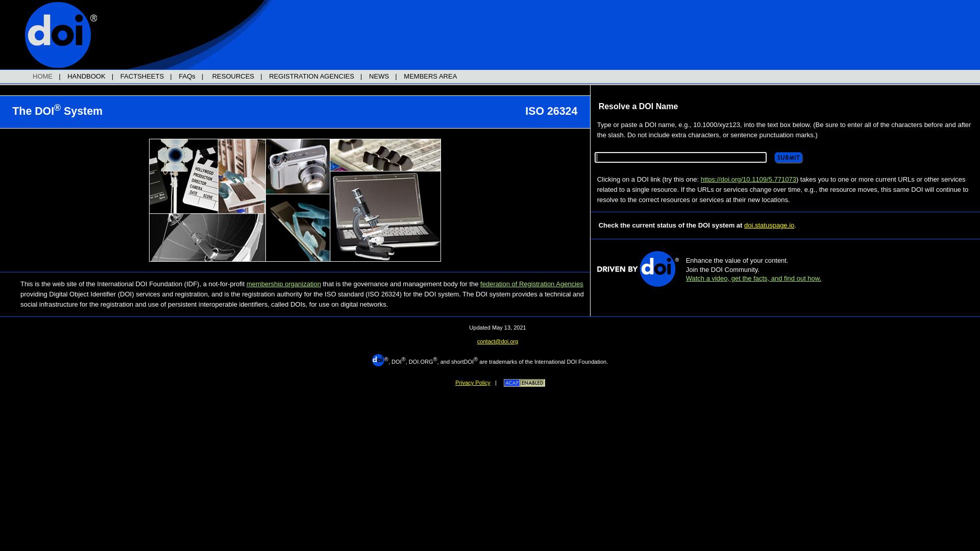Open the Privacy Policy link

(473, 383)
